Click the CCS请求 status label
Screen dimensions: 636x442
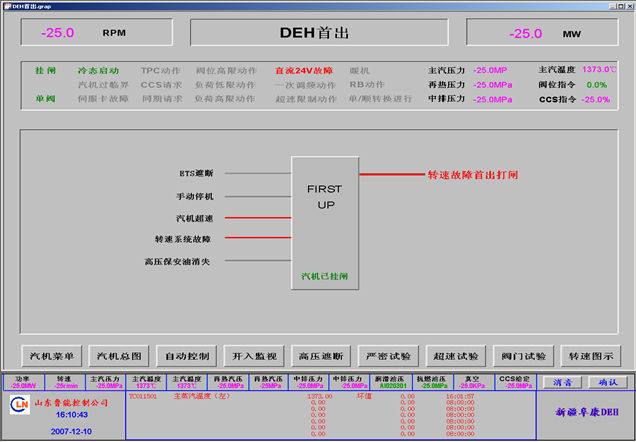(x=161, y=85)
